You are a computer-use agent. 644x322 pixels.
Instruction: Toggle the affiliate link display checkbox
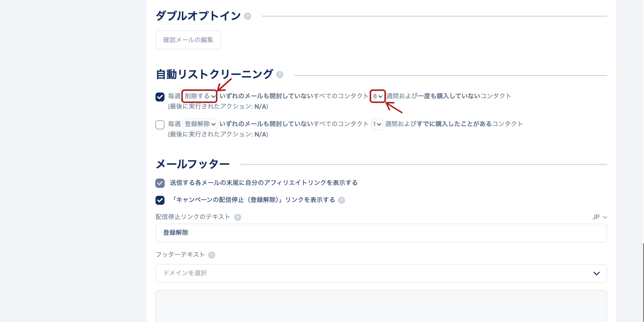point(160,183)
